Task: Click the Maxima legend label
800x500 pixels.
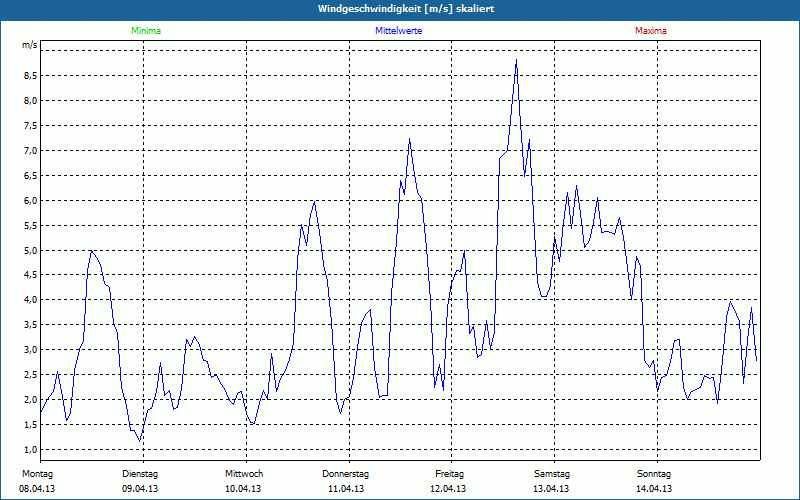Action: 651,31
